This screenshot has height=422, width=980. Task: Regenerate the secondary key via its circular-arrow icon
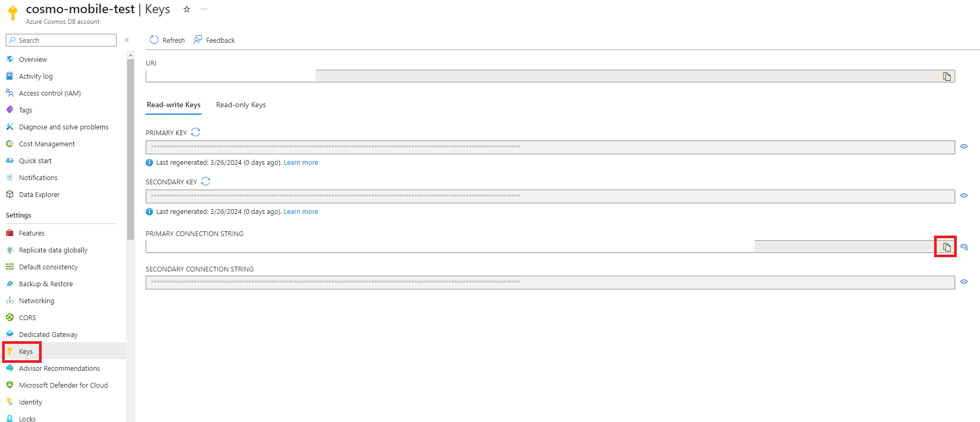(206, 181)
